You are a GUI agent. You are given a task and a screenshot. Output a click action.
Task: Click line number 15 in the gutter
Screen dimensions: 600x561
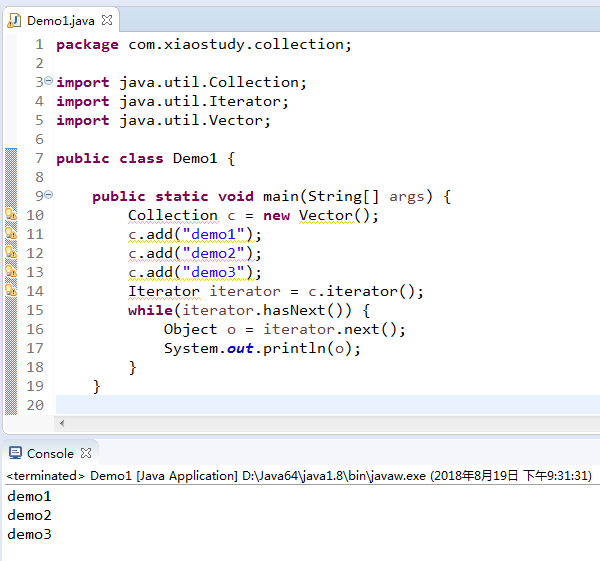35,310
